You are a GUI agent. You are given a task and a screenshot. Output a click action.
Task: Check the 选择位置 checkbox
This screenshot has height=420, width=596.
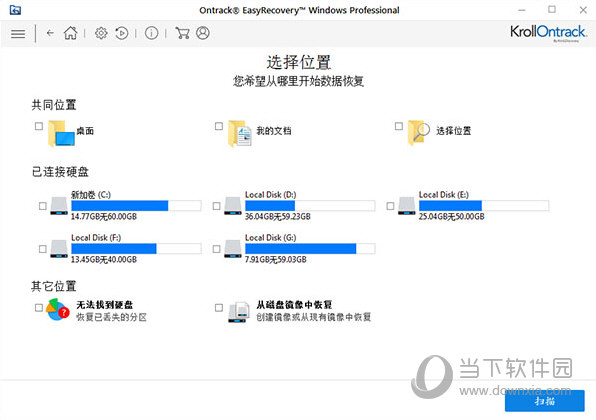point(399,126)
